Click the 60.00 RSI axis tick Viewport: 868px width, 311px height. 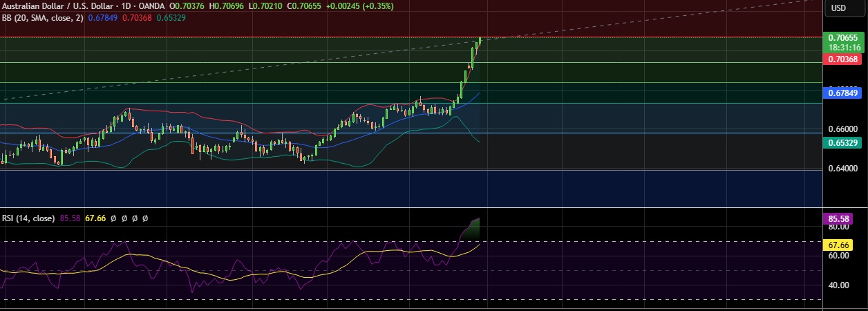point(838,256)
